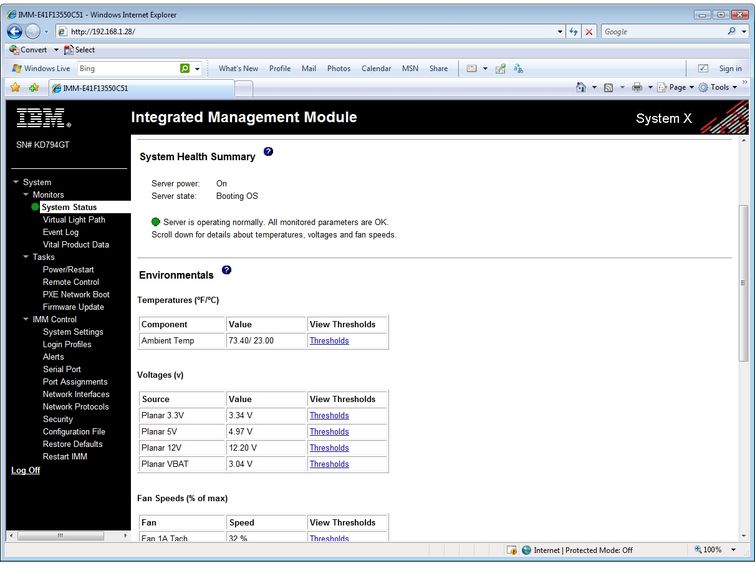Open the Tools dropdown menu

click(719, 88)
